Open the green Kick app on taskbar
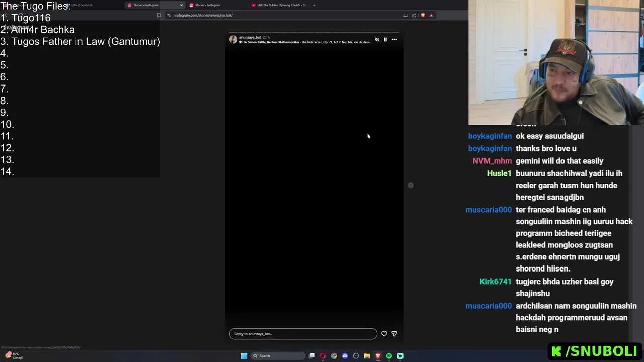644x362 pixels. click(x=400, y=356)
